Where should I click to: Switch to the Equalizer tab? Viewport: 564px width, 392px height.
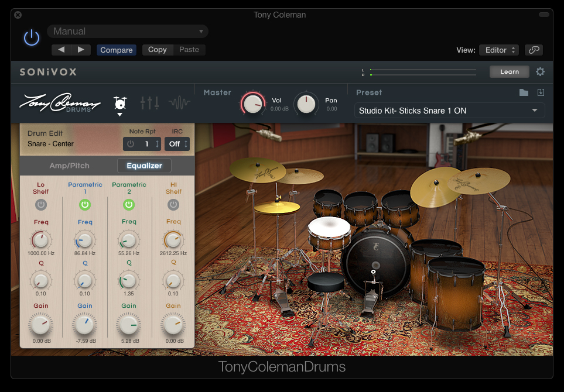click(144, 166)
